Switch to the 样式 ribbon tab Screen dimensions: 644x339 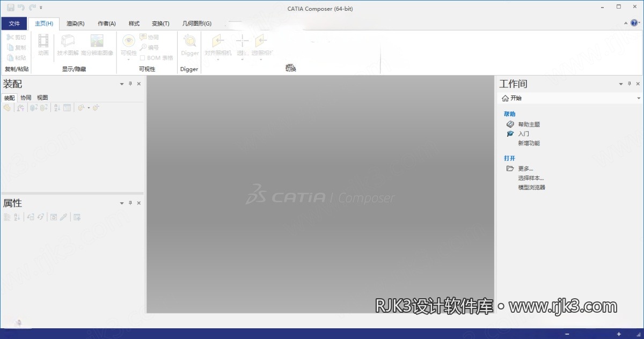(x=134, y=24)
